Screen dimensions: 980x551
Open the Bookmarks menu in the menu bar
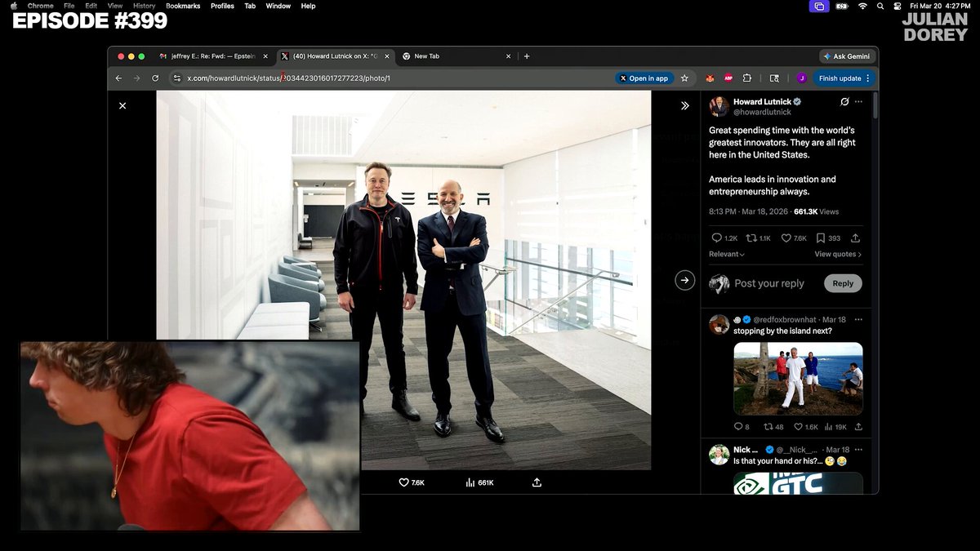click(x=183, y=6)
